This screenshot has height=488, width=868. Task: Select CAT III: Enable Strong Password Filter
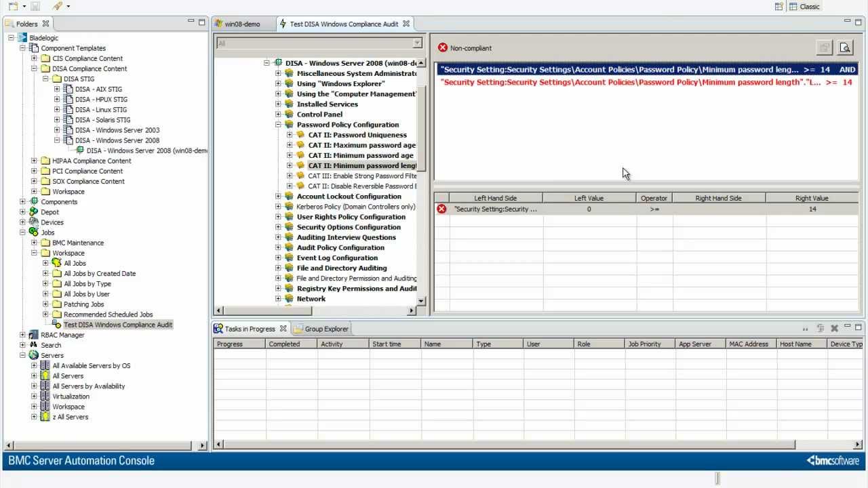362,176
